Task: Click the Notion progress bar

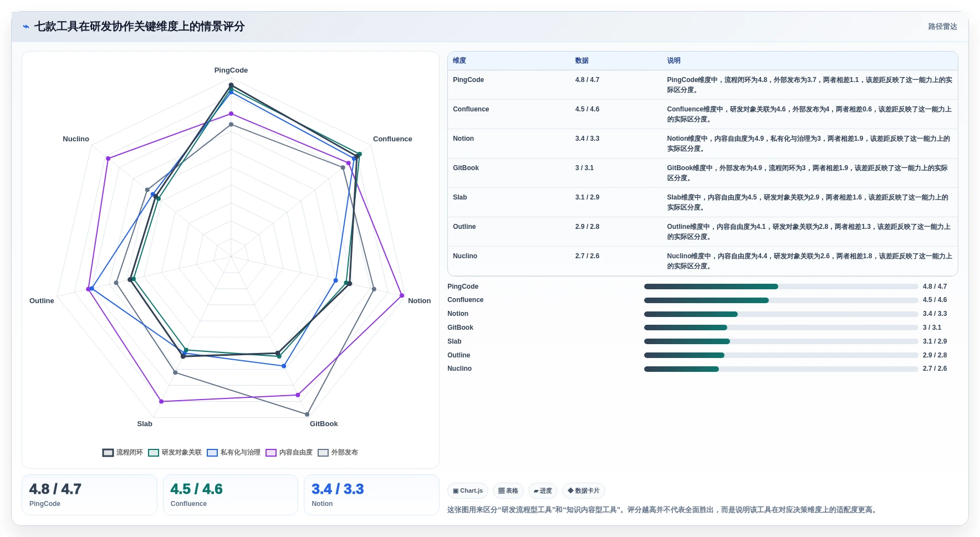Action: coord(781,314)
